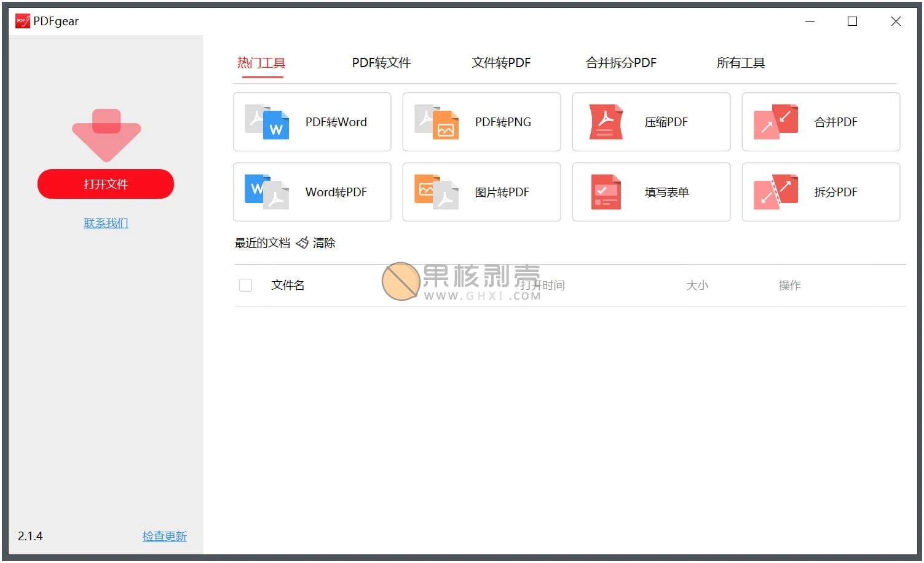Open the 联系我们 contact link
Image resolution: width=924 pixels, height=563 pixels.
(x=106, y=223)
